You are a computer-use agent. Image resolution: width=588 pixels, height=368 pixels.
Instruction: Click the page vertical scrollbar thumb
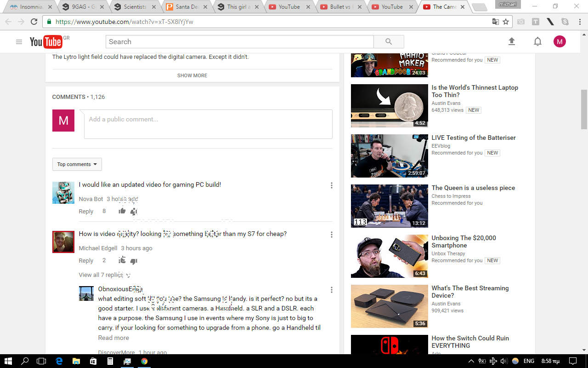tap(584, 109)
